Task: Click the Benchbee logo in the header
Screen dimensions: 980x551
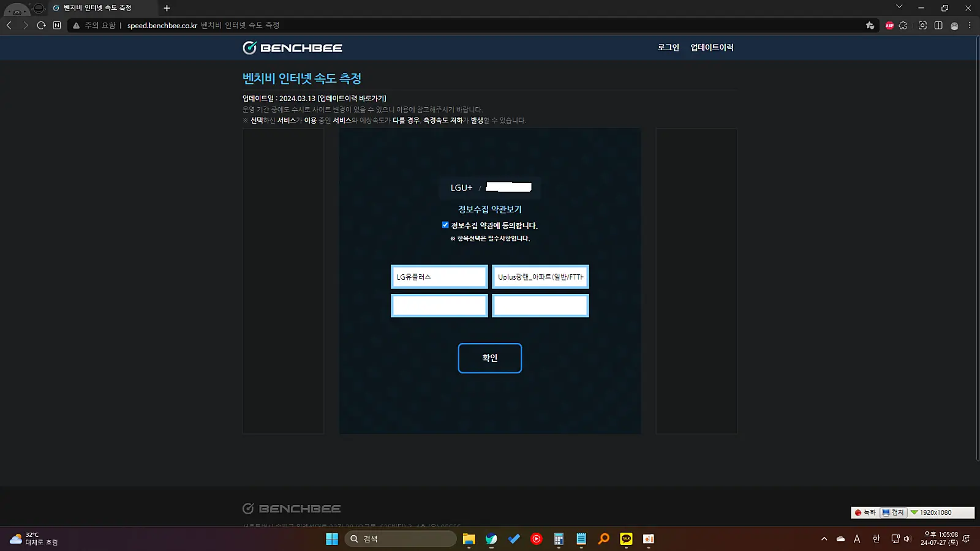Action: [292, 48]
